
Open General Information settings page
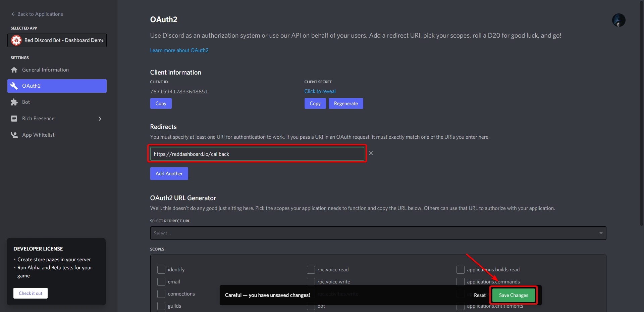57,70
